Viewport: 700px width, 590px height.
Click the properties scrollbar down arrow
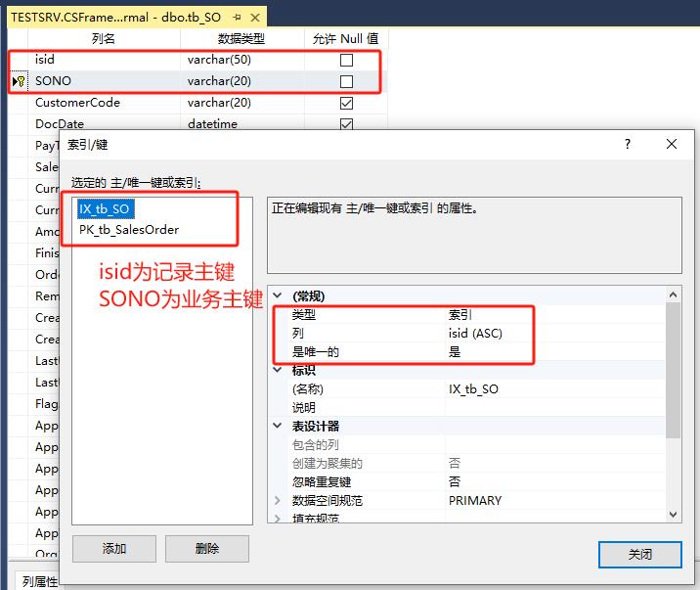(674, 515)
